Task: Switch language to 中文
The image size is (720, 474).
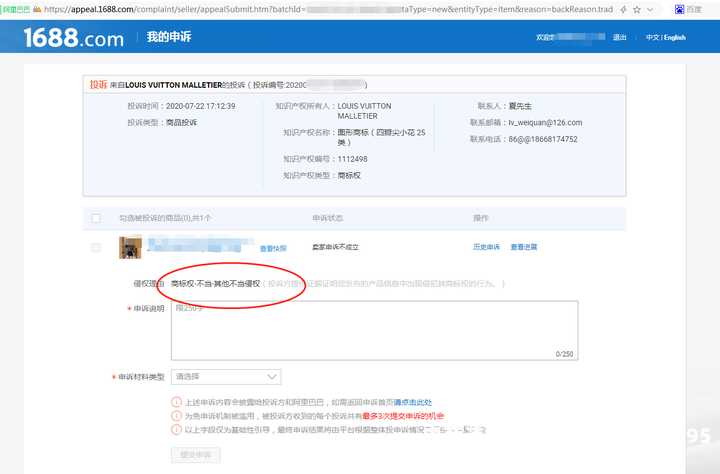Action: pos(652,37)
